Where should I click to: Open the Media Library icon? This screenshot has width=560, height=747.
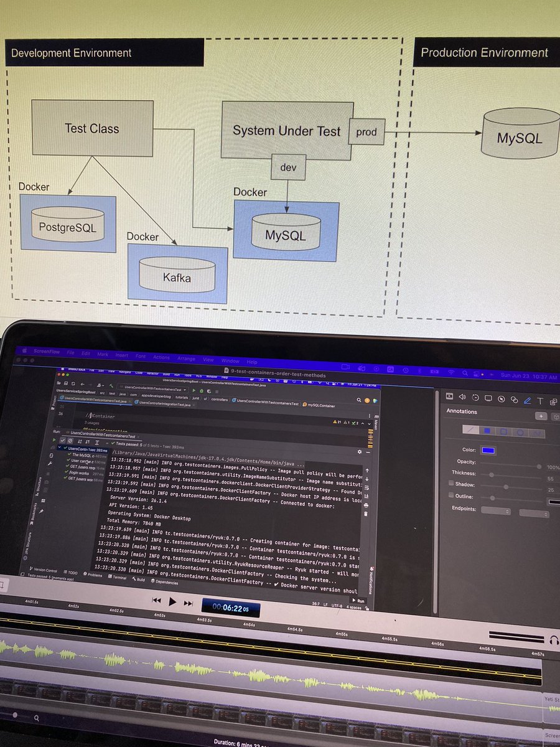553,401
